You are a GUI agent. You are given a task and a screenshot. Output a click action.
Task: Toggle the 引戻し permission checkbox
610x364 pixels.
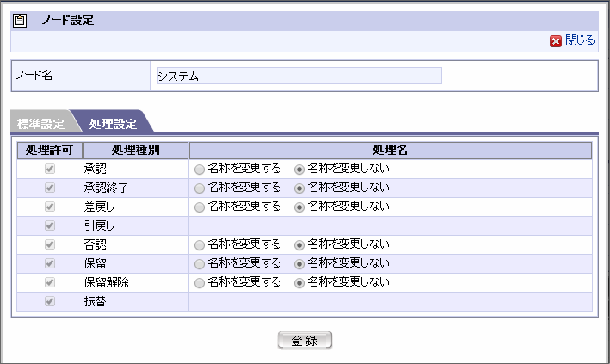(x=50, y=225)
